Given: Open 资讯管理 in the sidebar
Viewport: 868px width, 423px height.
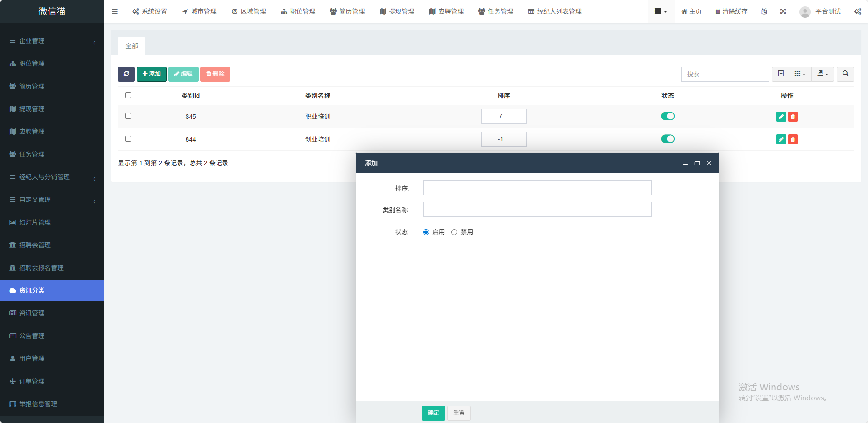Looking at the screenshot, I should pyautogui.click(x=32, y=313).
